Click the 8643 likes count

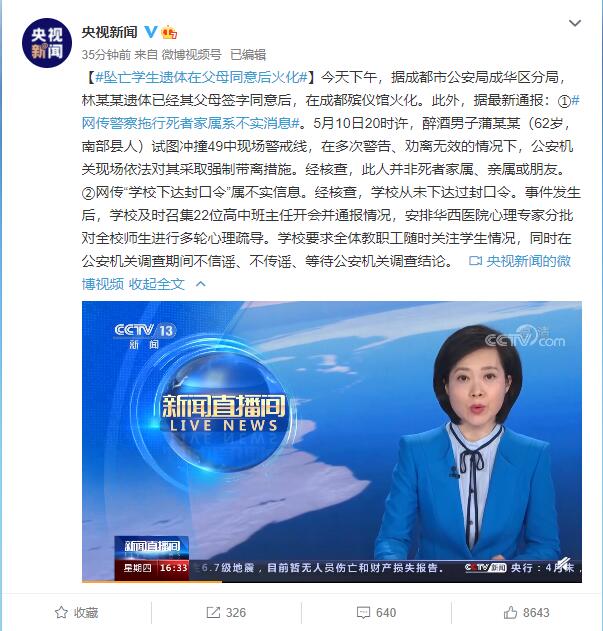536,612
